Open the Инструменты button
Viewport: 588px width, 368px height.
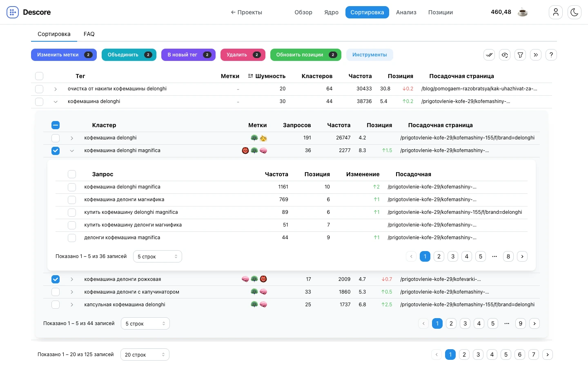(370, 55)
